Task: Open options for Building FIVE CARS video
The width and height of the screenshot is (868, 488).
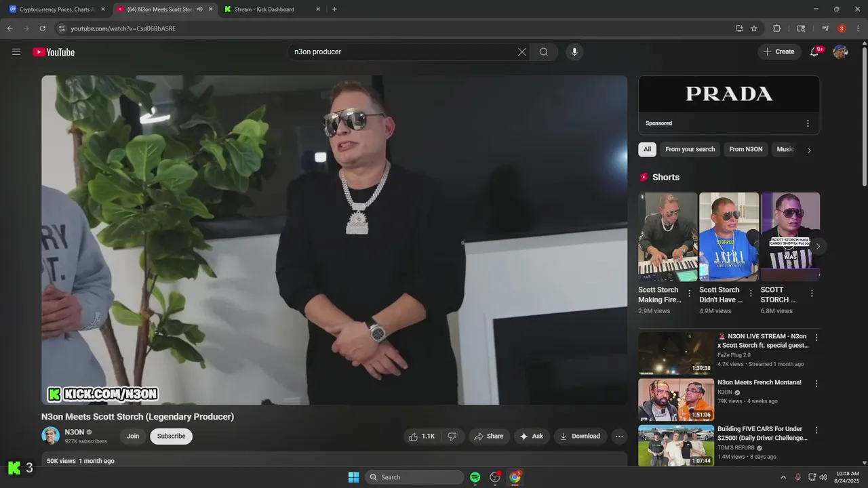Action: 816,430
